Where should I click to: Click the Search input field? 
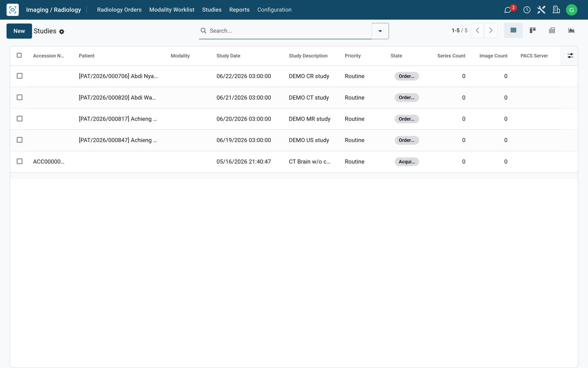coord(289,31)
